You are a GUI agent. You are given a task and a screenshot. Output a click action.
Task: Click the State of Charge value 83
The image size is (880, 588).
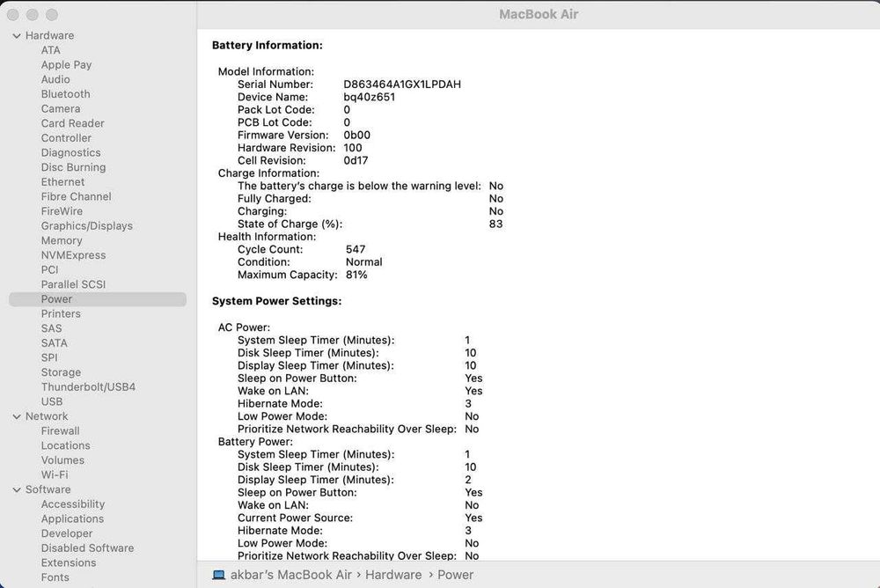[x=495, y=224]
